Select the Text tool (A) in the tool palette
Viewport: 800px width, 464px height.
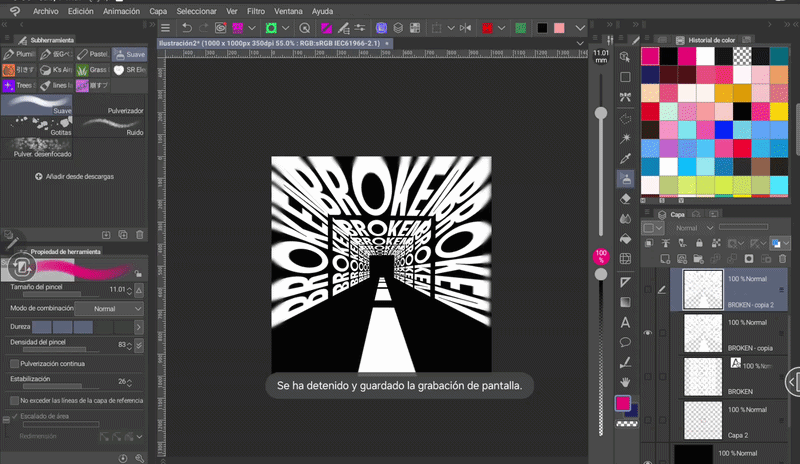tap(626, 322)
